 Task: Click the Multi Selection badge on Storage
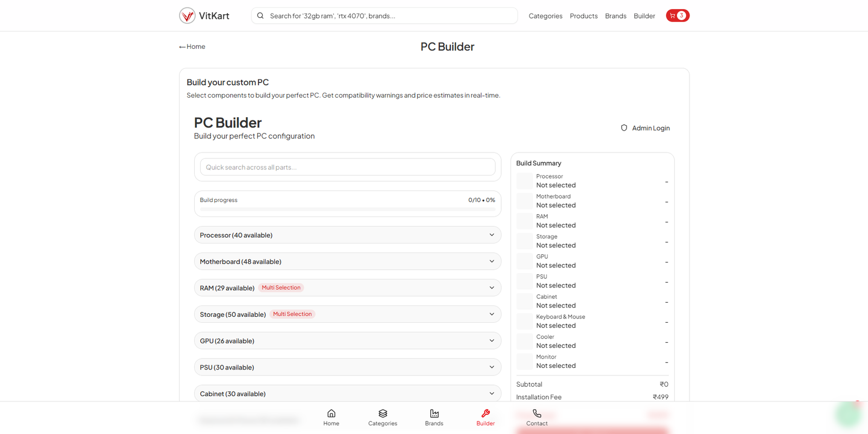pos(292,314)
